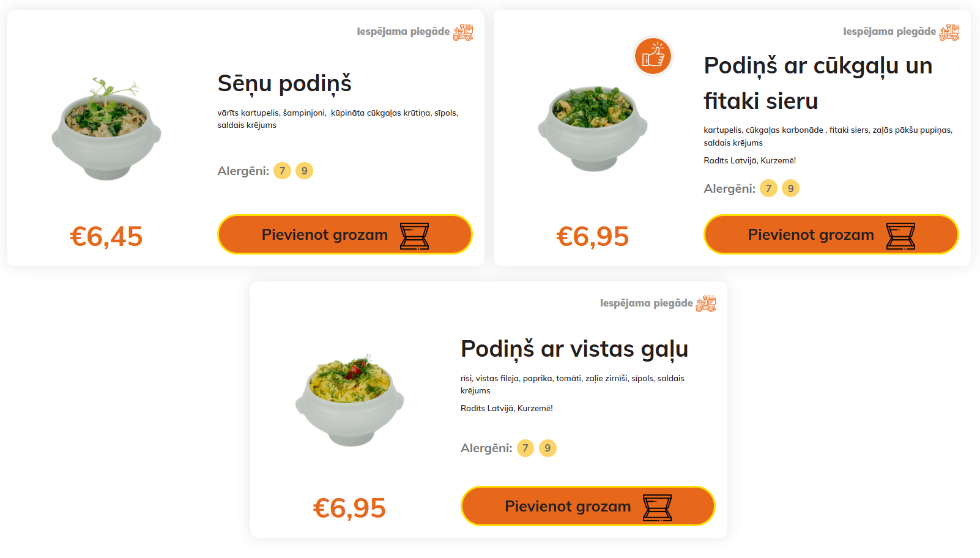The image size is (980, 558).
Task: Click allergen 9 badge on cūkgaļu fitaki dish
Action: pos(790,188)
